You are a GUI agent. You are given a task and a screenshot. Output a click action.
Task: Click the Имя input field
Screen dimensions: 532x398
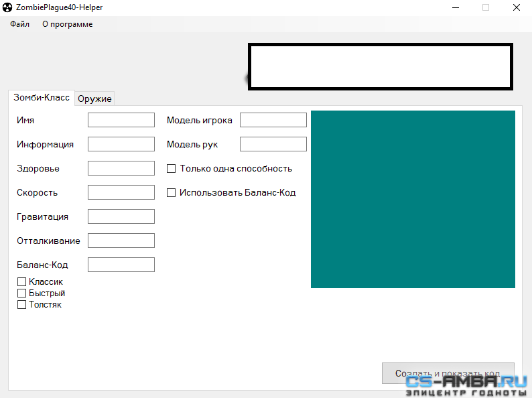point(121,120)
